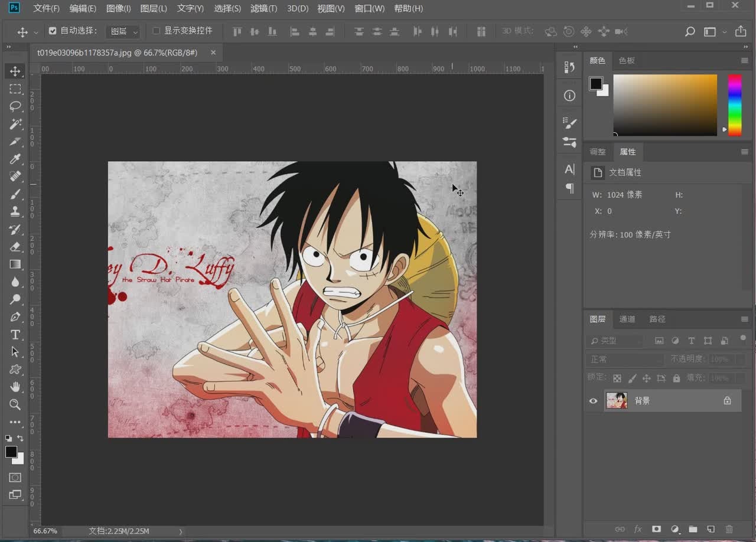Toggle type layer filter (T) icon
The width and height of the screenshot is (756, 542).
tap(692, 341)
